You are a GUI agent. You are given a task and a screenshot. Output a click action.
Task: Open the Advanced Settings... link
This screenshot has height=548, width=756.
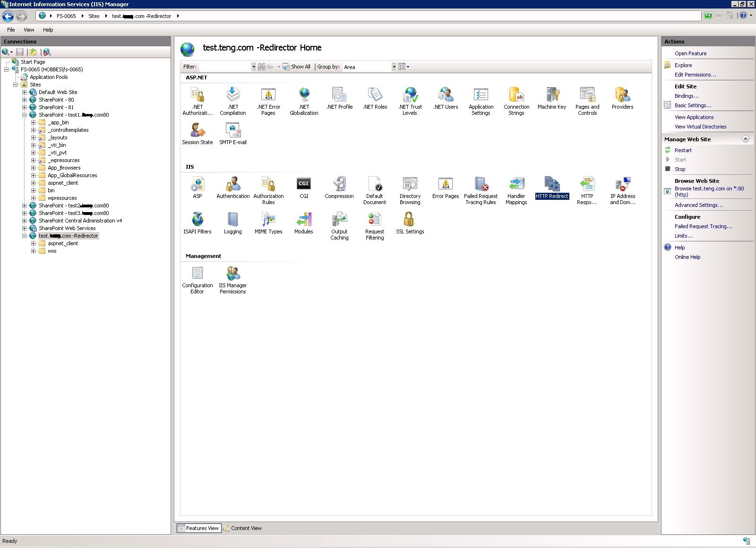click(x=698, y=205)
